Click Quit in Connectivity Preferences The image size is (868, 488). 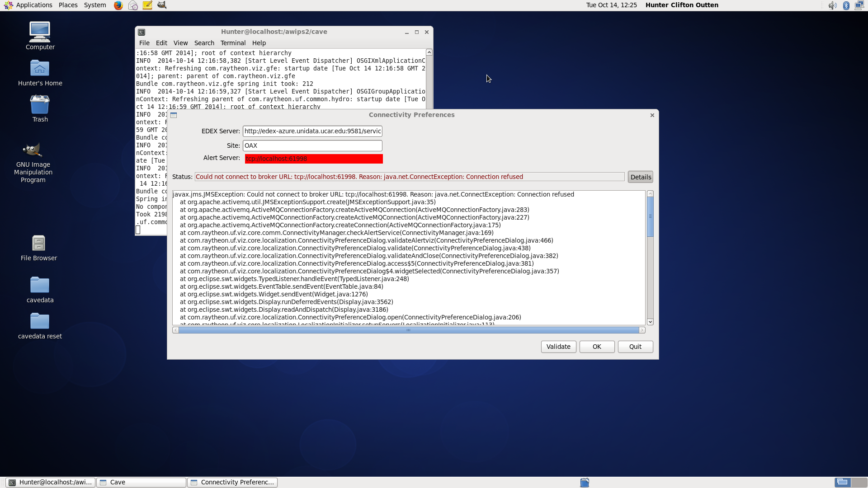pos(635,347)
